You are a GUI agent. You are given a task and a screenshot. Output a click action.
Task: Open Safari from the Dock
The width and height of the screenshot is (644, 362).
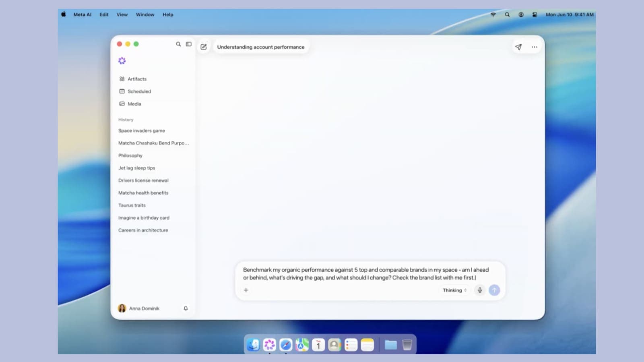pos(286,345)
